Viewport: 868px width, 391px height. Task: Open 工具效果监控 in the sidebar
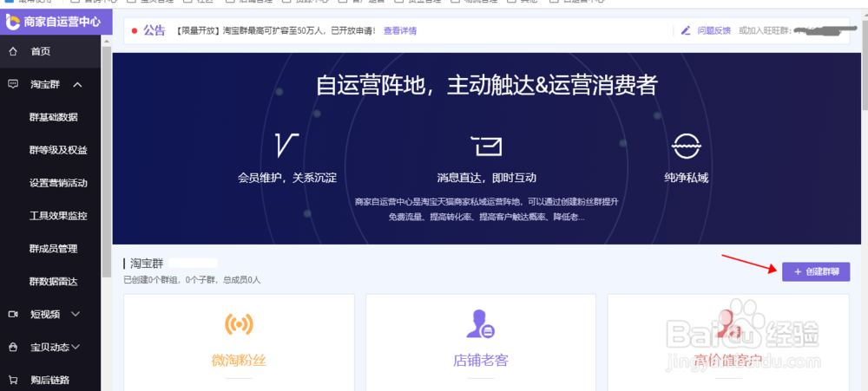[58, 216]
